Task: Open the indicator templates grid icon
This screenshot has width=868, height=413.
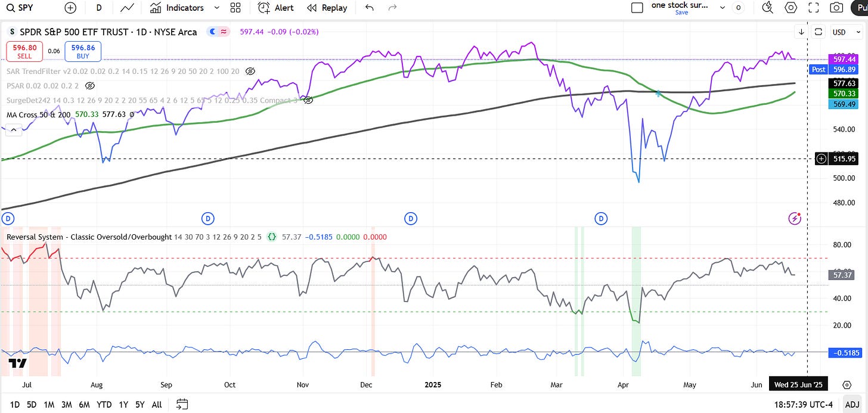Action: point(235,8)
